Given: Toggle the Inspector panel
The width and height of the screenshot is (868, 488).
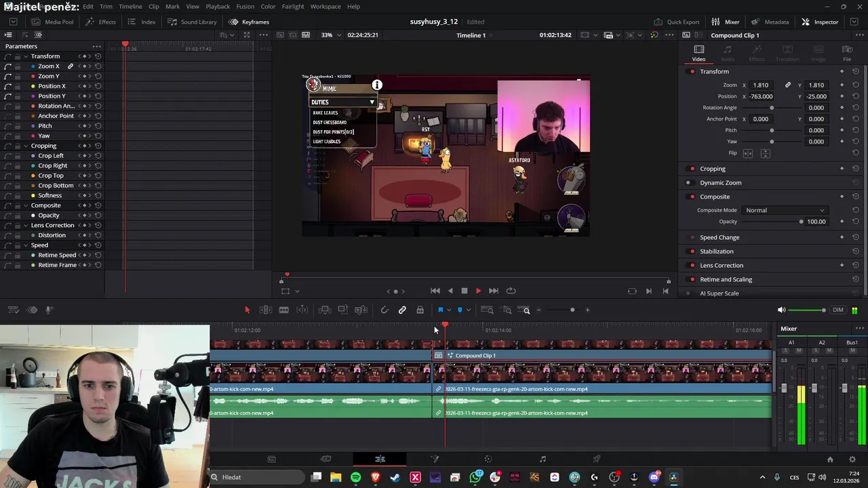Looking at the screenshot, I should (x=820, y=22).
